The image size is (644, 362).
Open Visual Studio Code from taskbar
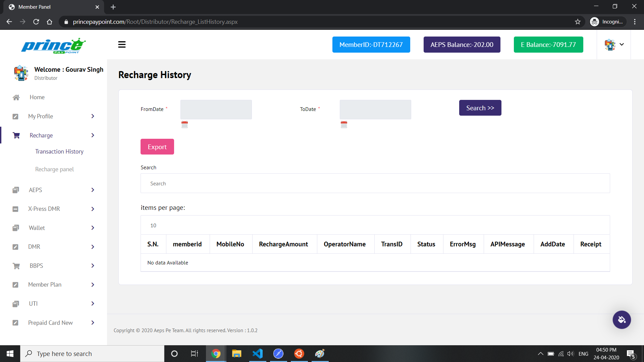[258, 354]
